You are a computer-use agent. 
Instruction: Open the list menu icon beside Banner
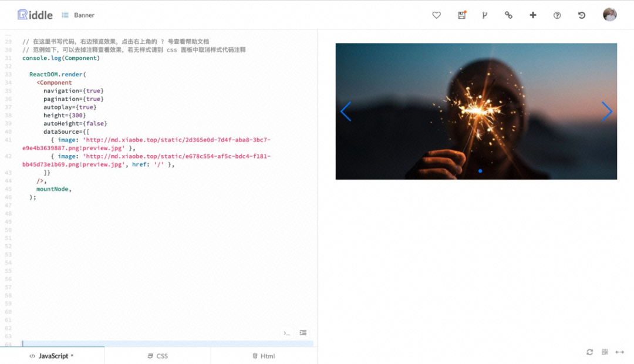pos(65,15)
